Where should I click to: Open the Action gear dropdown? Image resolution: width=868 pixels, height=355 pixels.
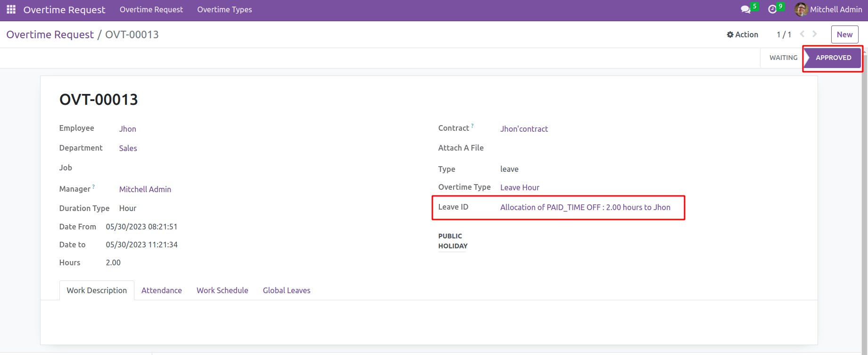tap(742, 34)
